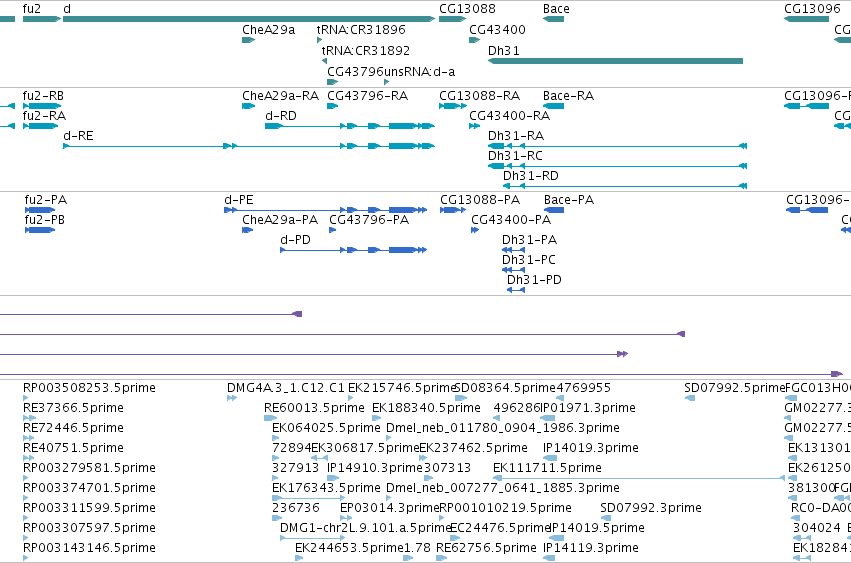Click the RP003311599.5prime EST label
This screenshot has height=563, width=851.
[90, 508]
